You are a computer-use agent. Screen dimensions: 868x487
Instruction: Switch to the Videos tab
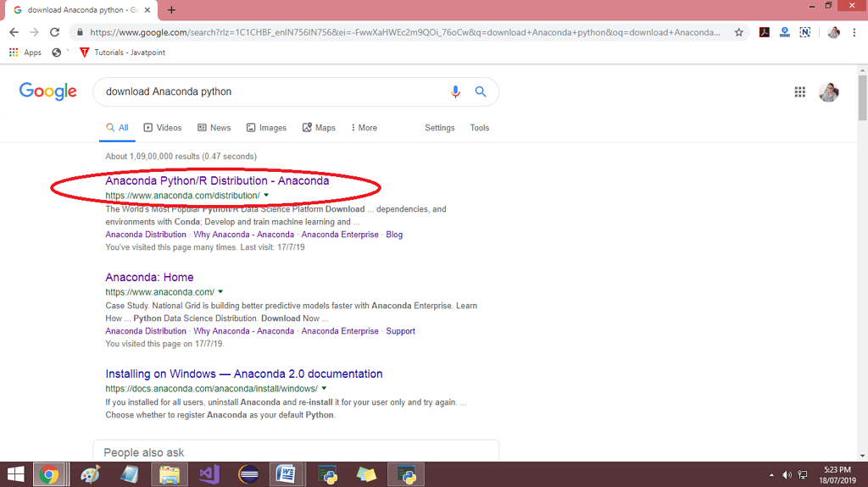coord(163,128)
